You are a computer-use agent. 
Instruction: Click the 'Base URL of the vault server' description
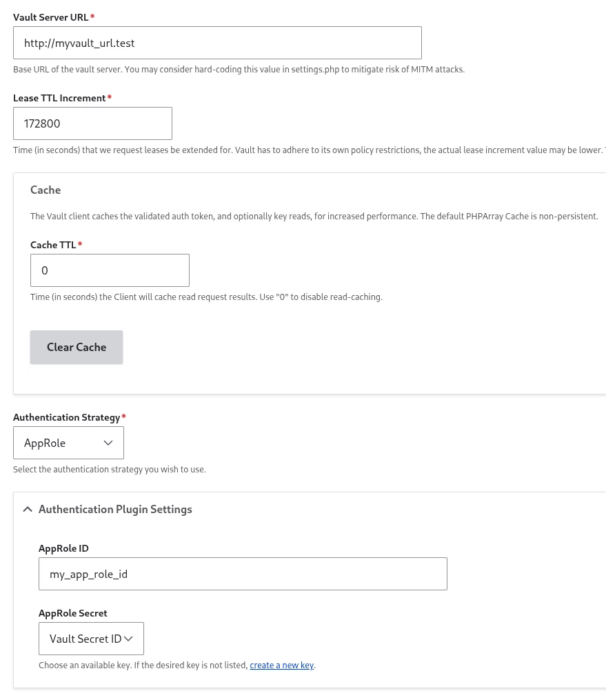239,70
